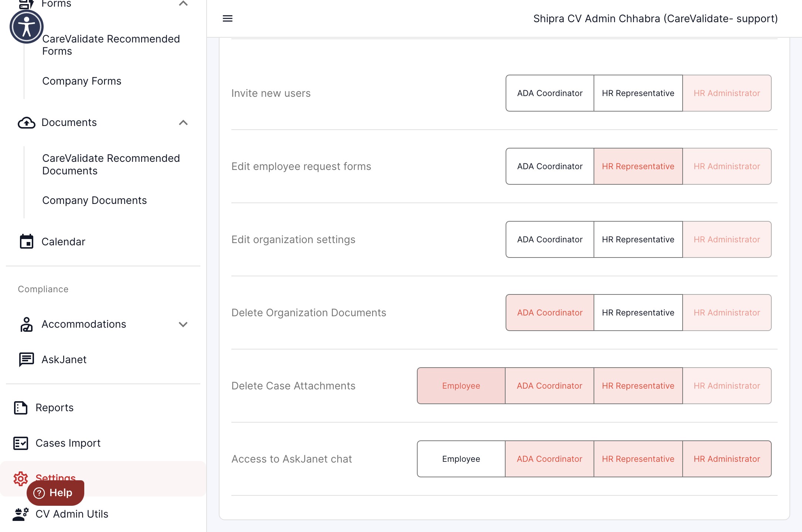Click the Calendar icon
The image size is (802, 532).
coord(27,242)
